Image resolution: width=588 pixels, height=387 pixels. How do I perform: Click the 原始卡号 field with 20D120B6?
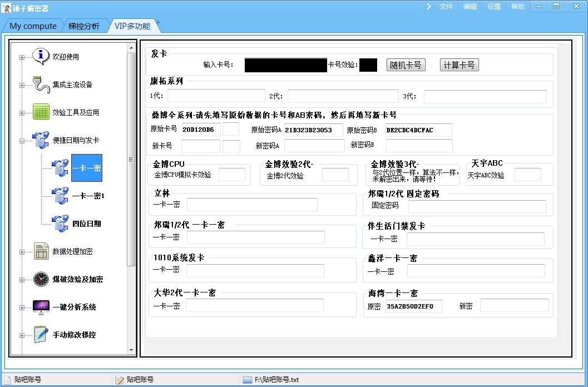pyautogui.click(x=201, y=130)
